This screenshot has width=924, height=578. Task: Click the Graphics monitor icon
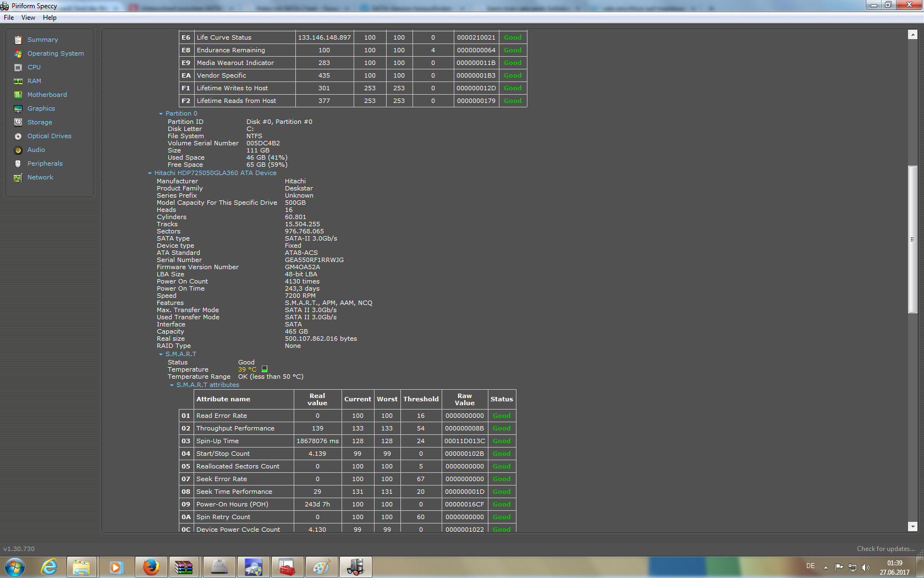[18, 108]
